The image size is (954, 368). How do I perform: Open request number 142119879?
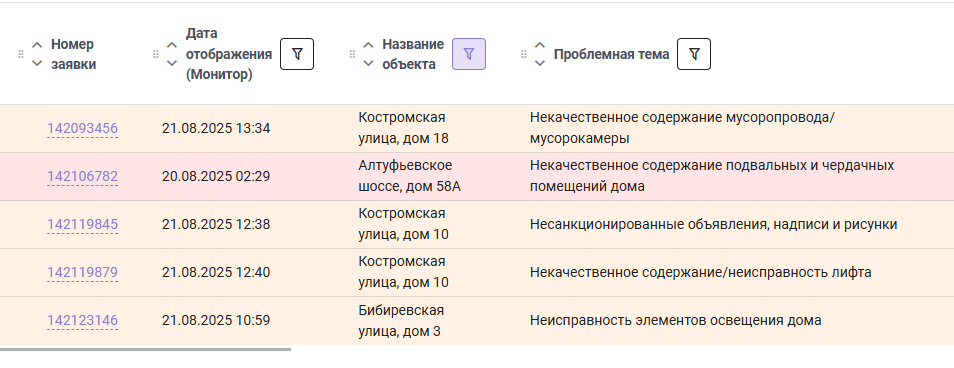click(x=83, y=273)
